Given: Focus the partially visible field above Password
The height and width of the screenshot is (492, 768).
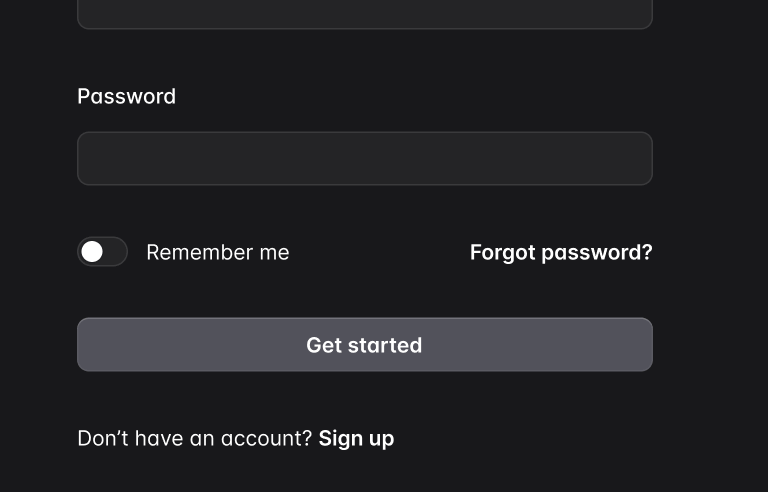Looking at the screenshot, I should tap(364, 13).
